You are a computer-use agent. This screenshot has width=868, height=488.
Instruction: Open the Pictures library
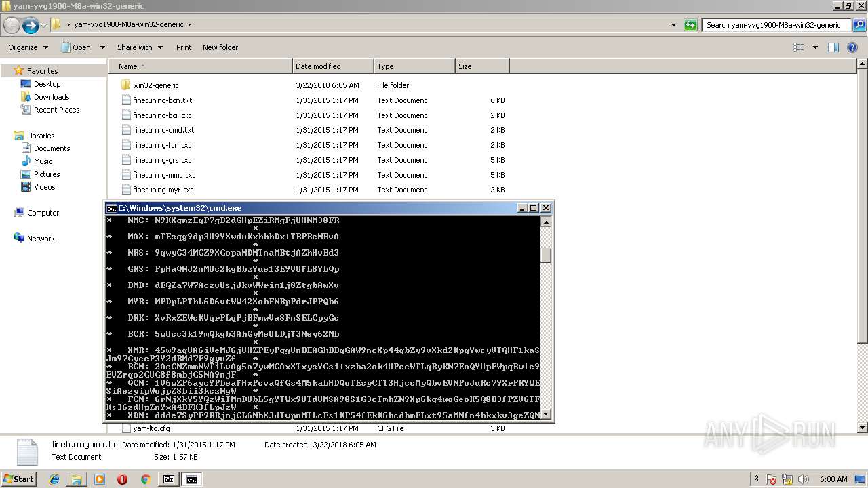coord(47,174)
